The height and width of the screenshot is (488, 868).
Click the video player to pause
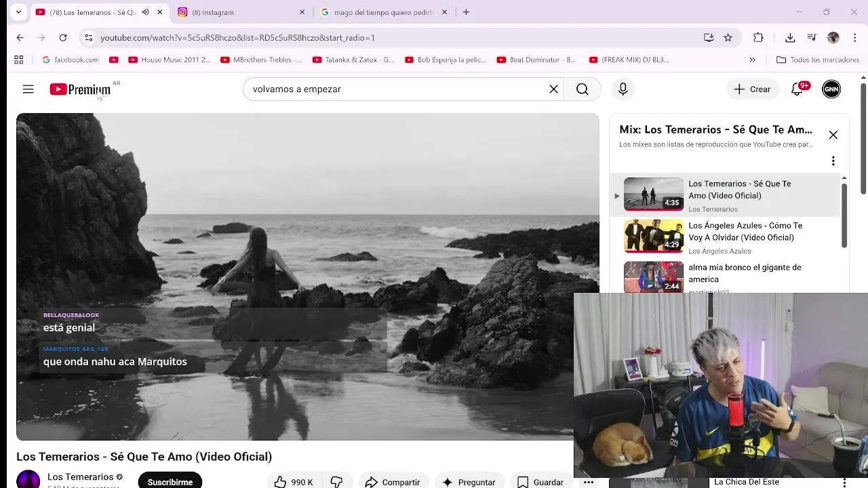click(x=308, y=277)
